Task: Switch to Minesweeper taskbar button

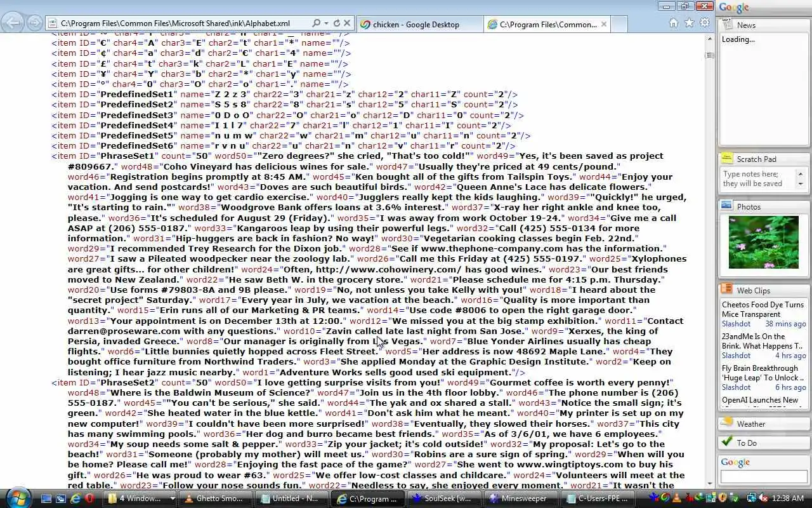Action: click(x=520, y=499)
